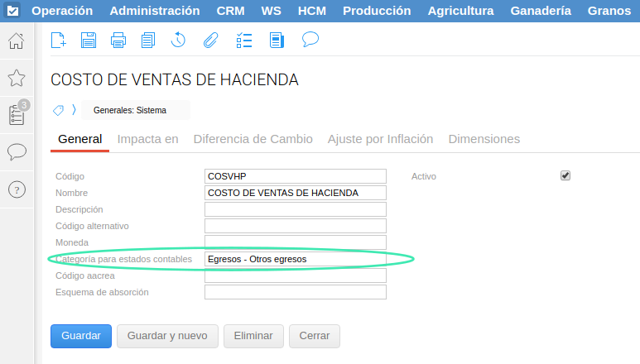Click the printer icon in toolbar
The width and height of the screenshot is (640, 364).
(118, 40)
